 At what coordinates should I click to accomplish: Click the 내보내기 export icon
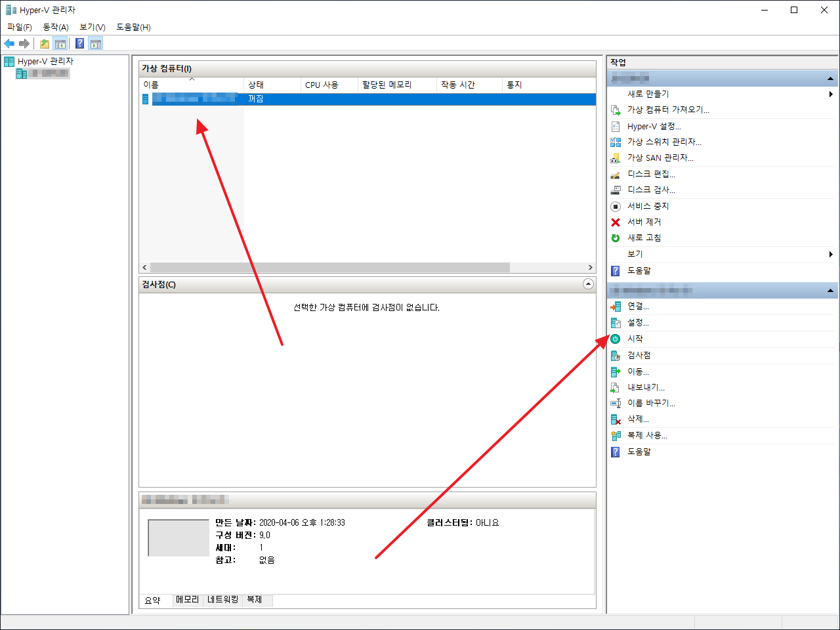coord(616,387)
